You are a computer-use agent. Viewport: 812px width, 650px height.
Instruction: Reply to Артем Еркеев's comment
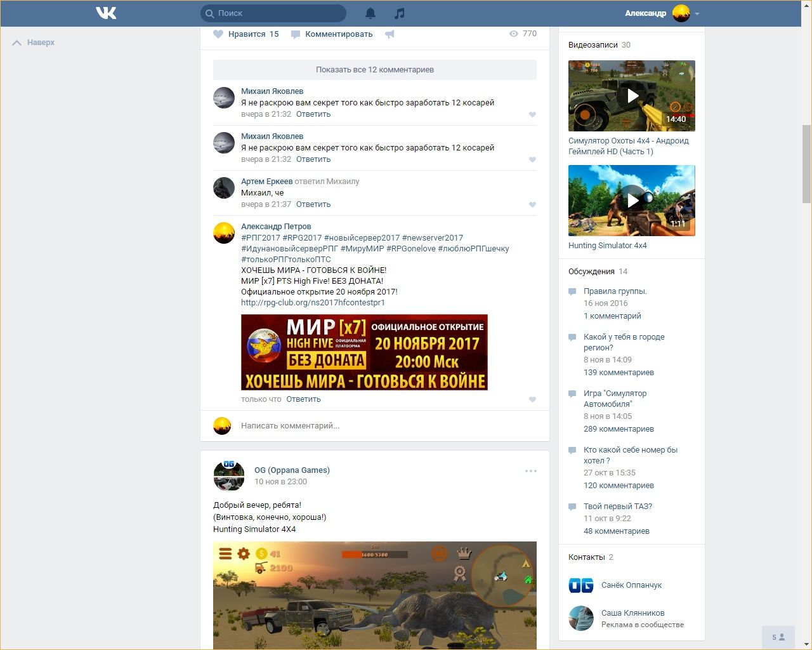(x=313, y=204)
